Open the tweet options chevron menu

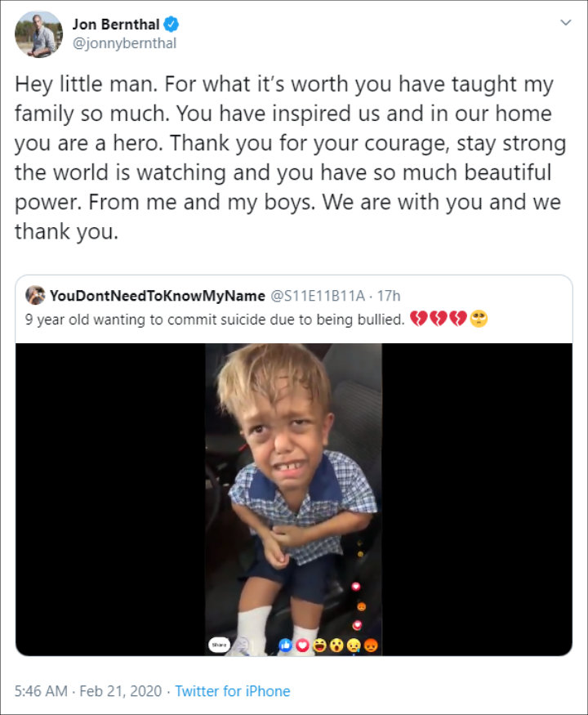(565, 24)
